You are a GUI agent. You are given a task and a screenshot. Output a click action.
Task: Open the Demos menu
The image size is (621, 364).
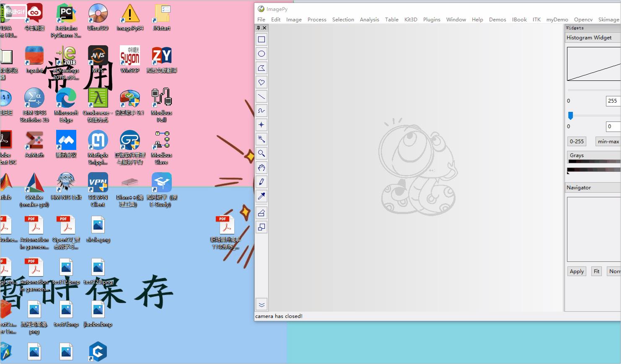click(x=497, y=19)
